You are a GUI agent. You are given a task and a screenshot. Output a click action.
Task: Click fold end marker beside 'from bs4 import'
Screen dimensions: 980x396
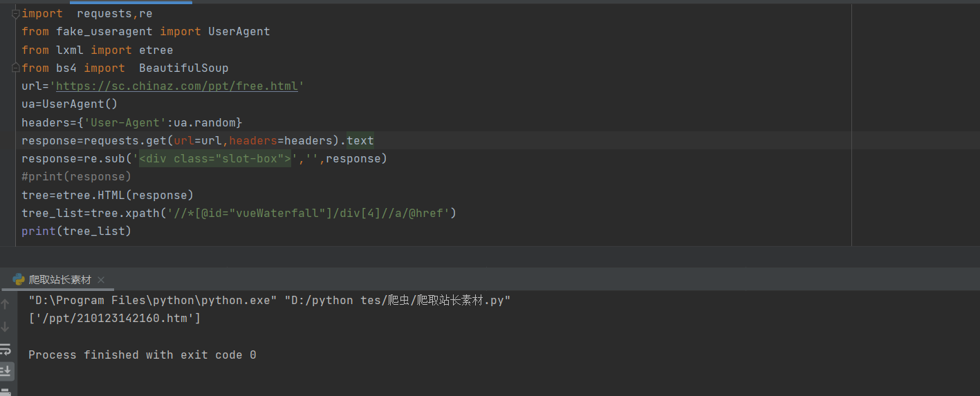coord(15,68)
